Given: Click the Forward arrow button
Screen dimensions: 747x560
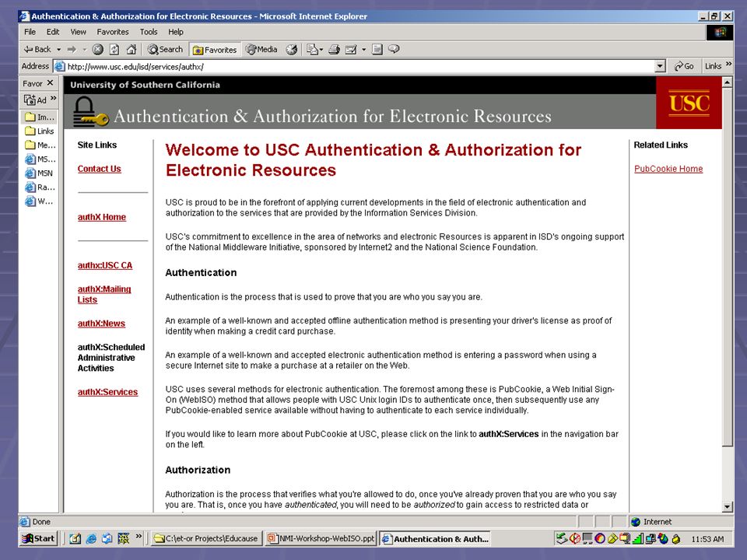Looking at the screenshot, I should pyautogui.click(x=72, y=49).
